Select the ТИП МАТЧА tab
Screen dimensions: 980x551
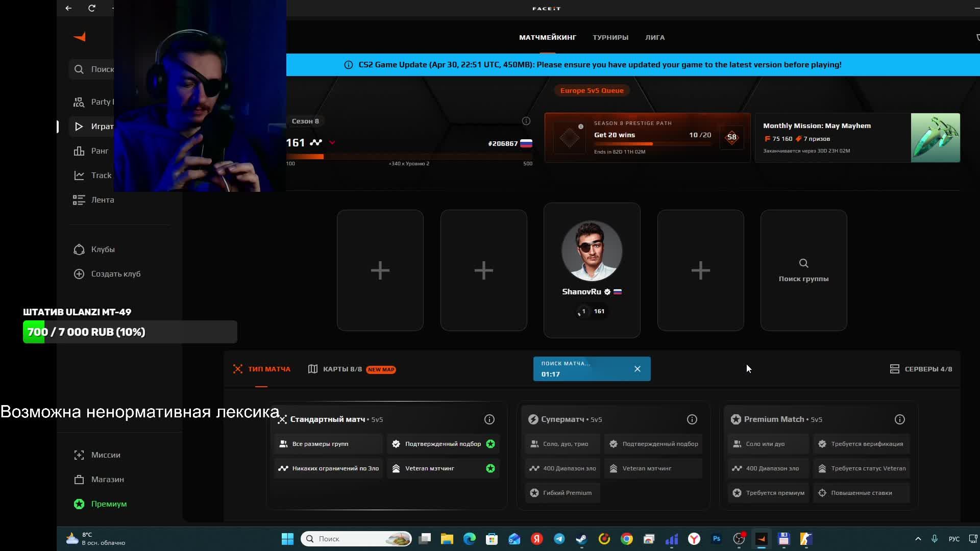coord(261,369)
